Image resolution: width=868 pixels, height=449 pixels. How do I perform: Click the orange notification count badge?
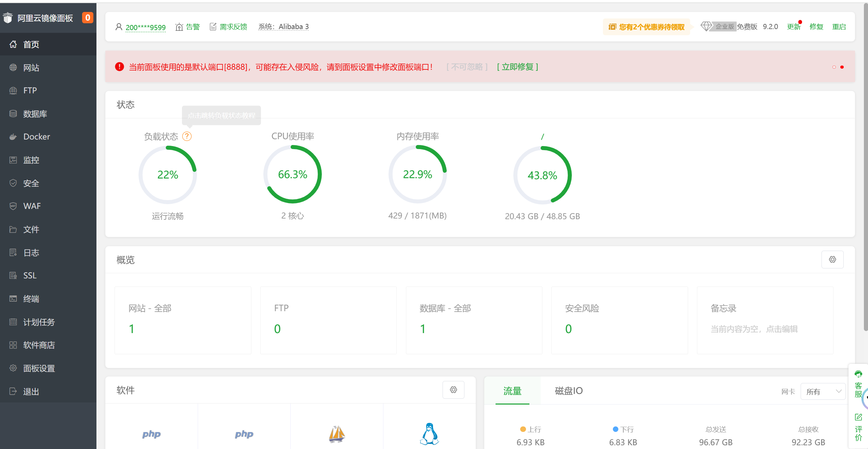pos(88,17)
